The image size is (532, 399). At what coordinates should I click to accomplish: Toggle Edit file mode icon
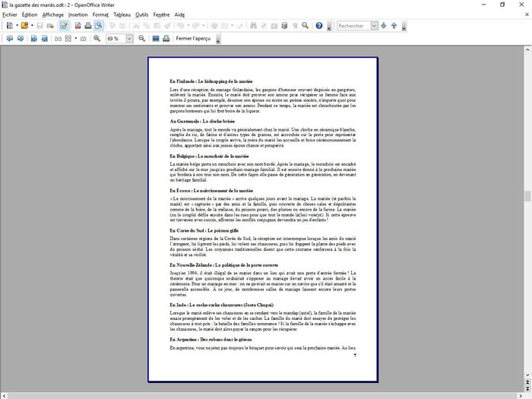[64, 25]
